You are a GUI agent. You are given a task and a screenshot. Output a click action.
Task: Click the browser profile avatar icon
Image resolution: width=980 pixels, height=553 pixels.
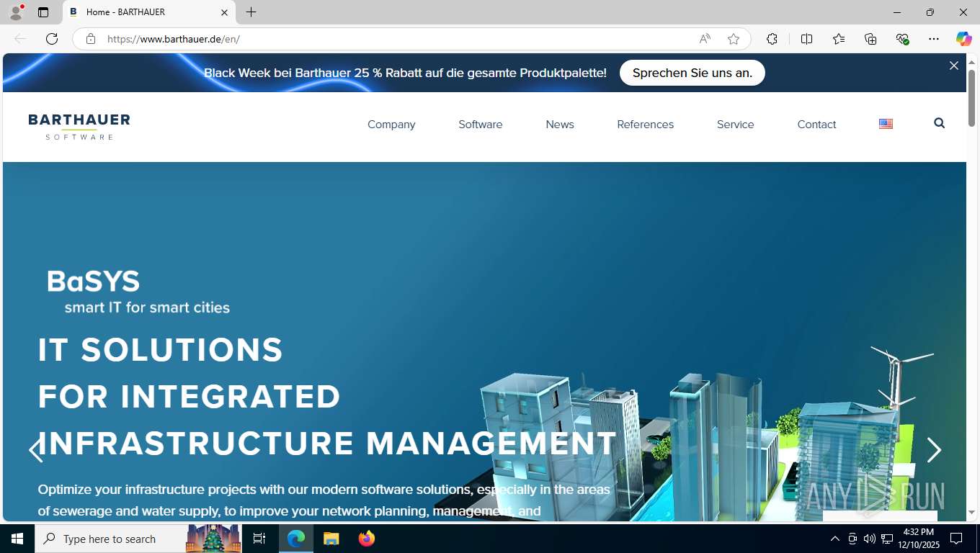[x=16, y=12]
